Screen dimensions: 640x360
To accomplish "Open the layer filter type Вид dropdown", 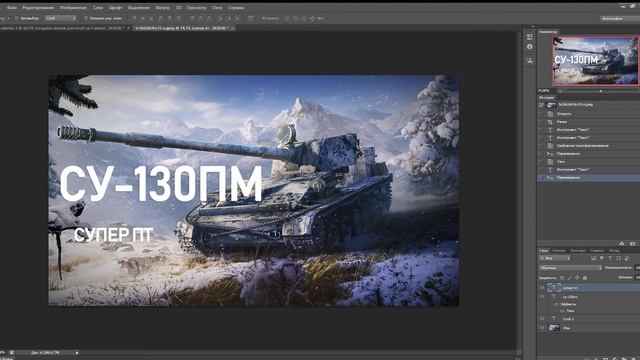I will [555, 258].
